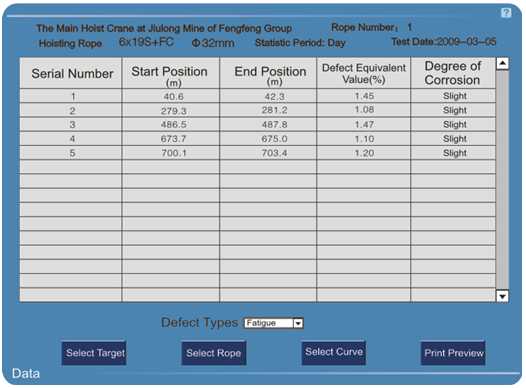Click end position 675.0

(x=274, y=139)
